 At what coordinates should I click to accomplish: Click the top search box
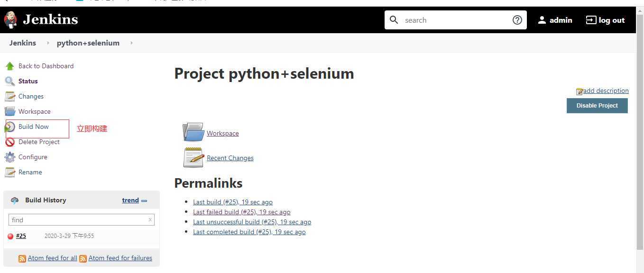point(455,20)
